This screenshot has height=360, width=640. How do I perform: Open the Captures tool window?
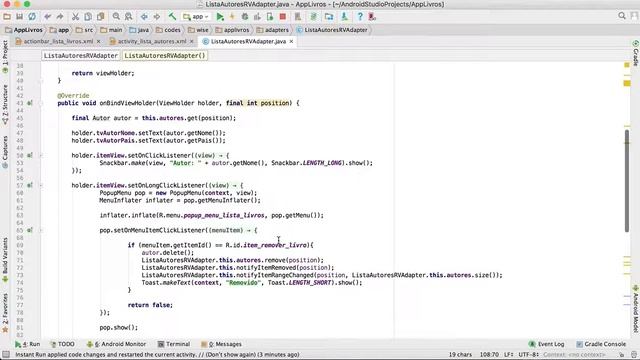(x=5, y=152)
